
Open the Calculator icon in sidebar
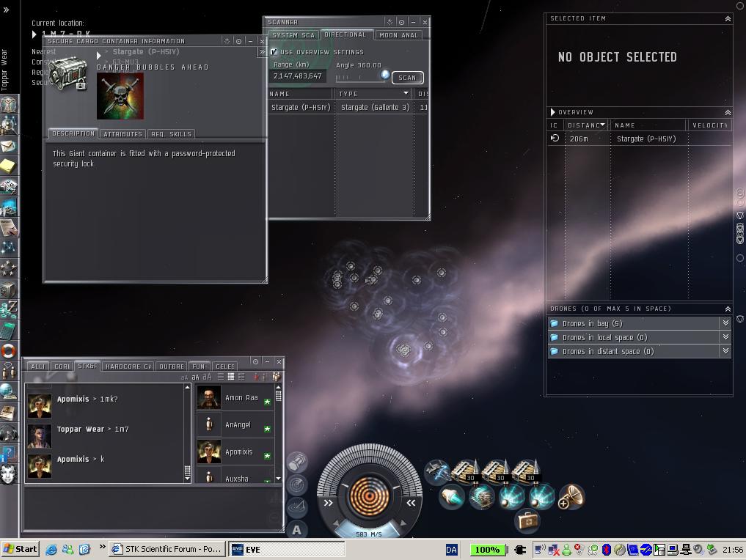(x=9, y=330)
